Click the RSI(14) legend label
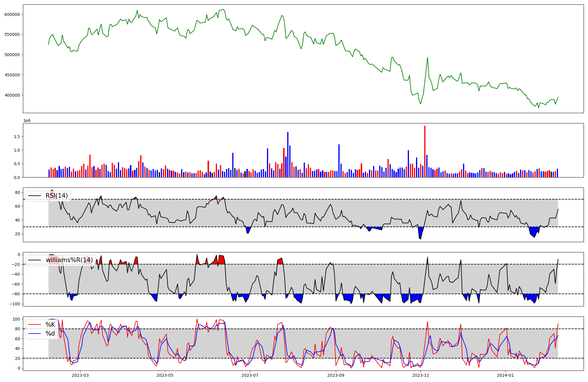588x382 pixels. coord(56,196)
